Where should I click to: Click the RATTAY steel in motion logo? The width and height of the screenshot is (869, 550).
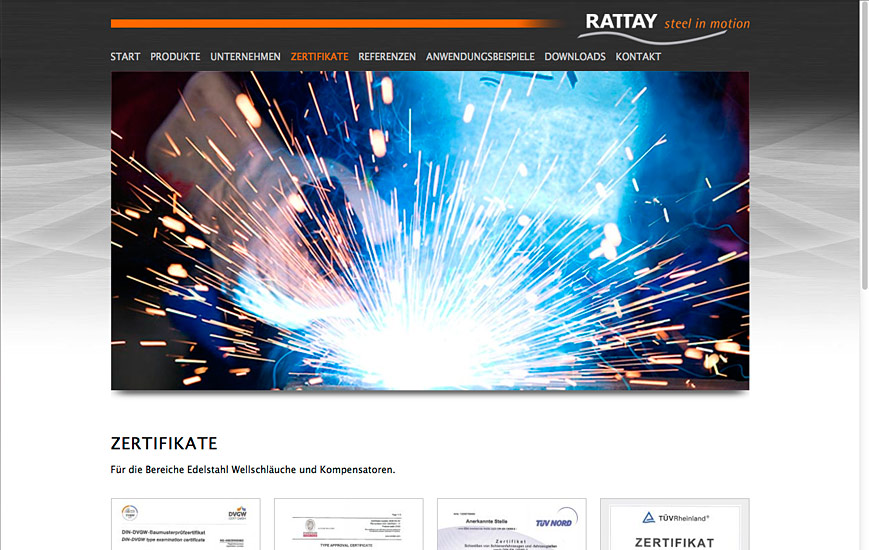coord(664,28)
